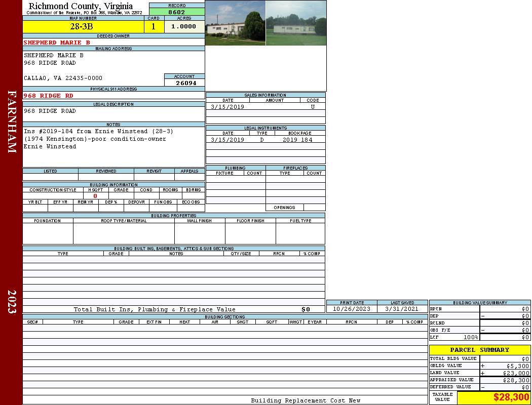This screenshot has width=532, height=405.
Task: Click the sales information date 3/15/2019
Action: [227, 107]
